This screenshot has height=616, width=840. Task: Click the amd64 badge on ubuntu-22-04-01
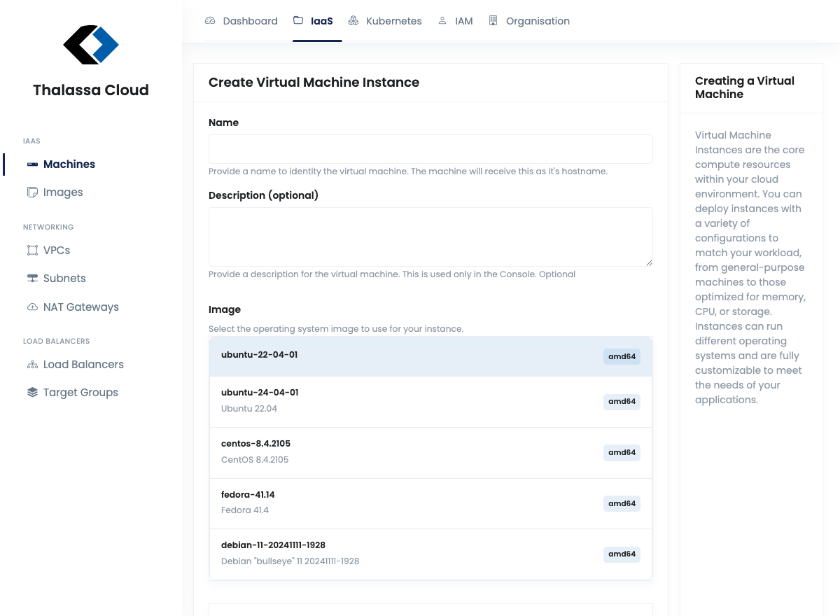tap(622, 356)
